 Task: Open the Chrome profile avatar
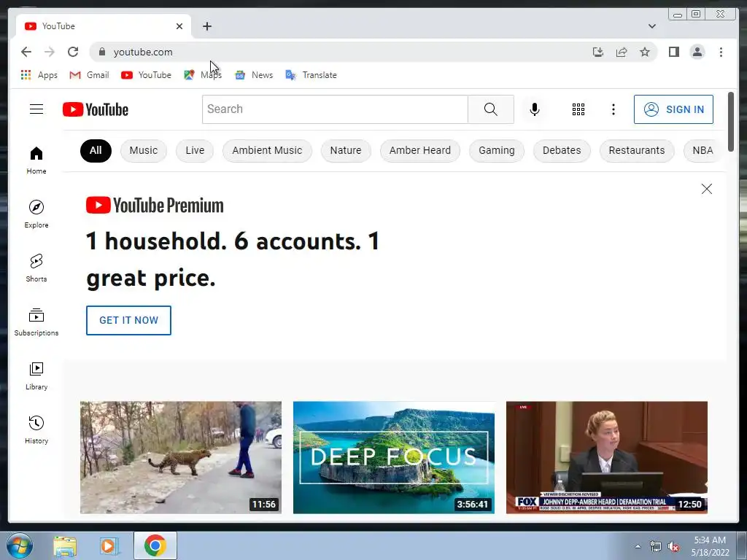tap(697, 52)
